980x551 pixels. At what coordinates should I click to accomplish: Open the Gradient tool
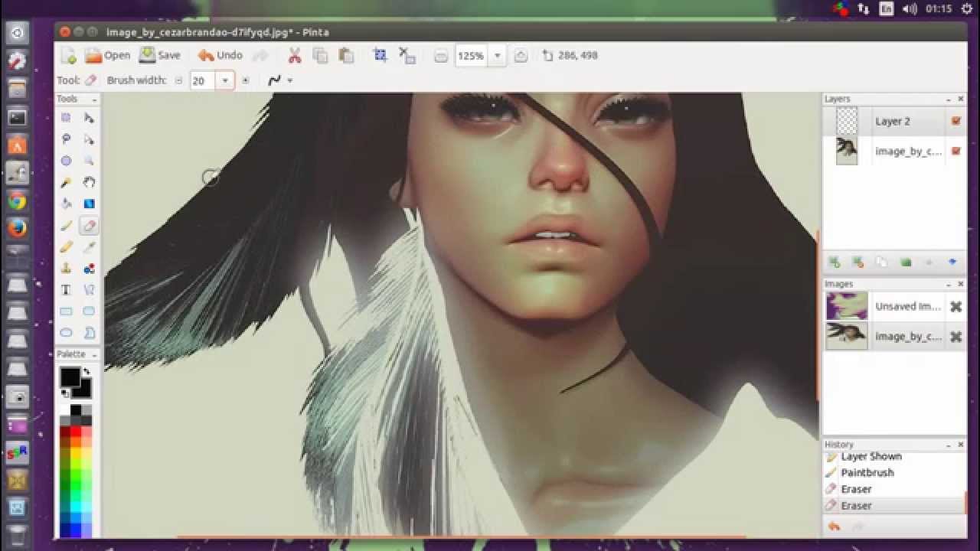point(88,204)
